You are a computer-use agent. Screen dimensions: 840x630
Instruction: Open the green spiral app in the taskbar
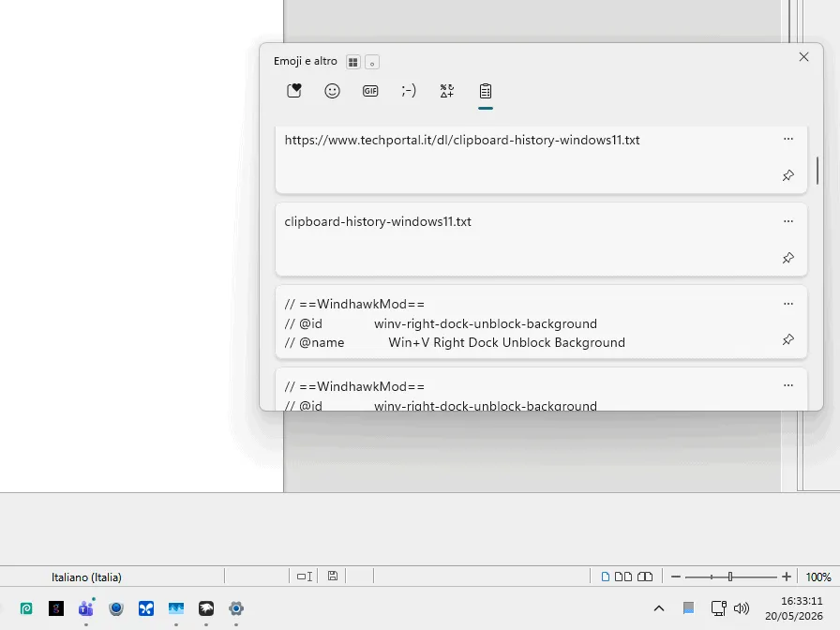point(26,608)
